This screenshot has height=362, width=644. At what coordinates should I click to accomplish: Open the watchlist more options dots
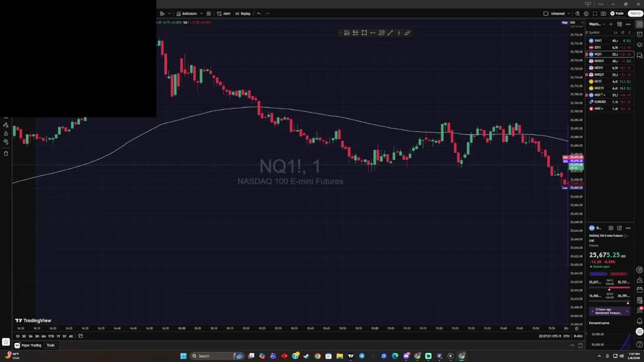[x=628, y=24]
